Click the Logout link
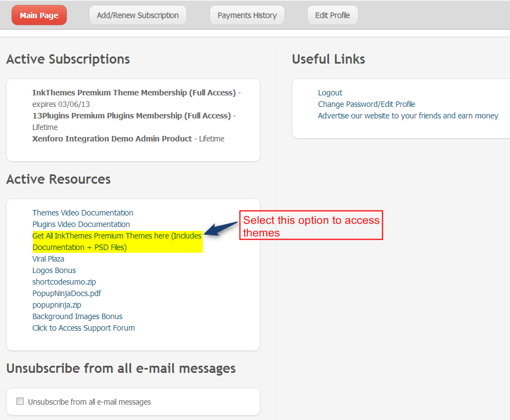This screenshot has width=510, height=420. (330, 93)
